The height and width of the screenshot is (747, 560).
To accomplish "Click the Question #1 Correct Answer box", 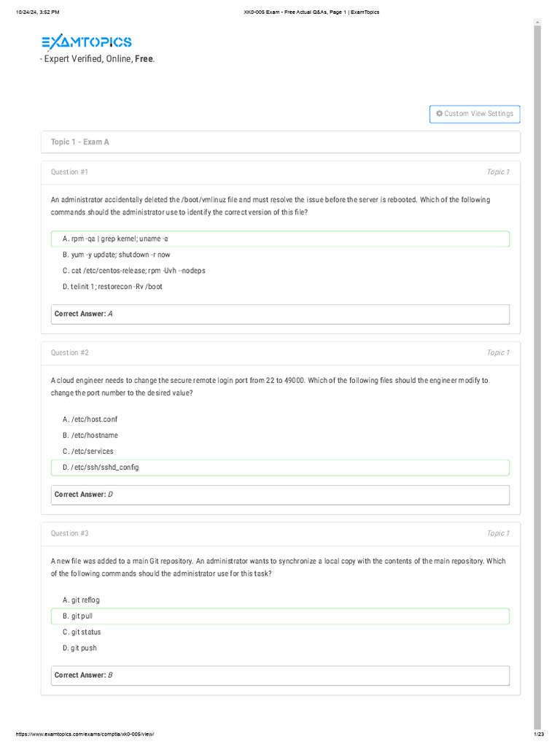I will pyautogui.click(x=281, y=314).
